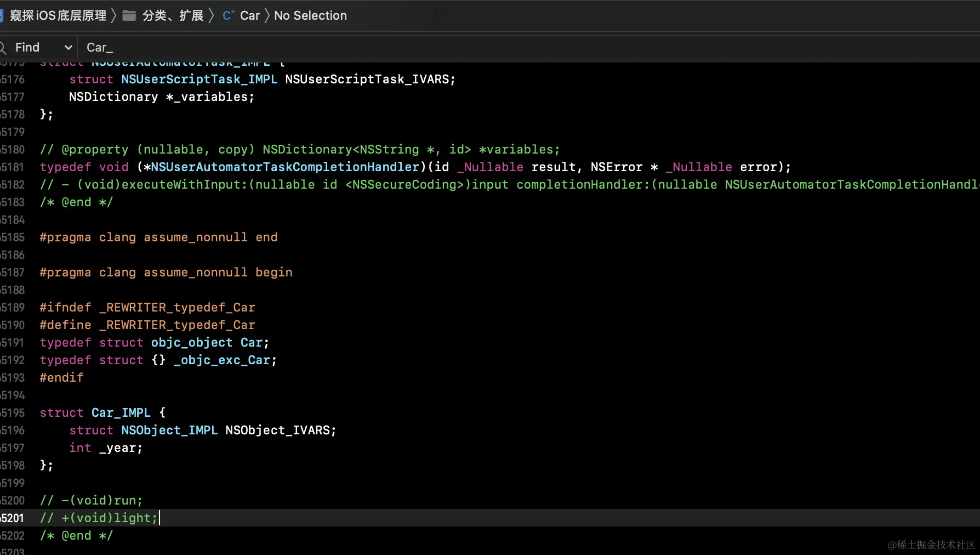Click NSUserScriptTask_IMPL type name
Image resolution: width=980 pixels, height=555 pixels.
coord(200,79)
